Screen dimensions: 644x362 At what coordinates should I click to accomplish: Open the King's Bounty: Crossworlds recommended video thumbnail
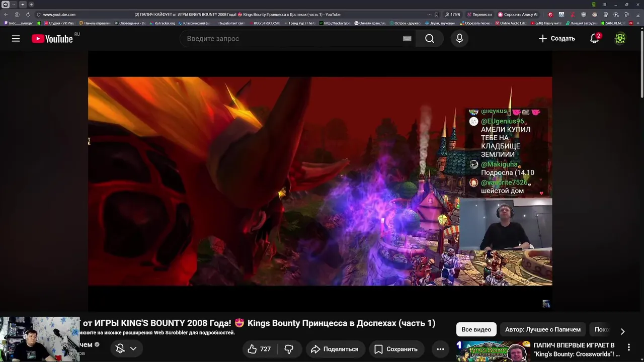coord(493,351)
